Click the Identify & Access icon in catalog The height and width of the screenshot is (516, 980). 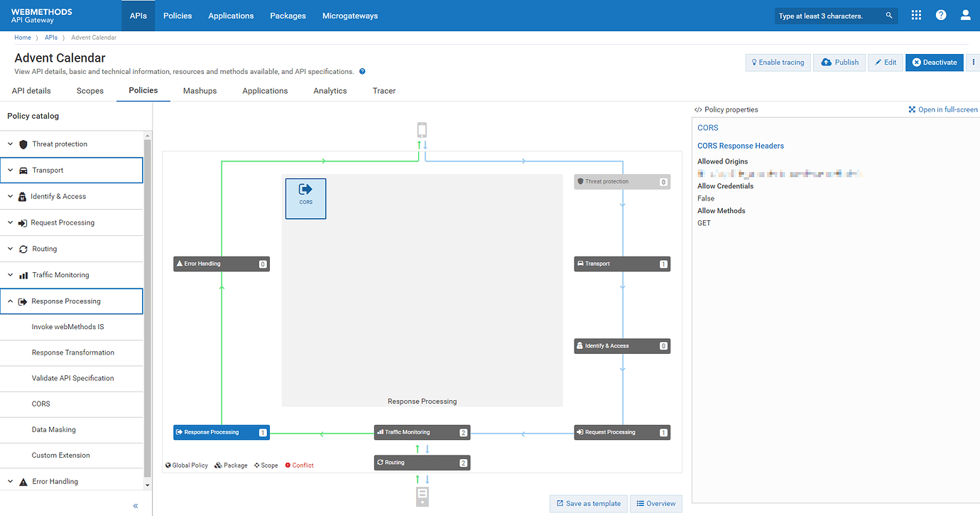(23, 197)
